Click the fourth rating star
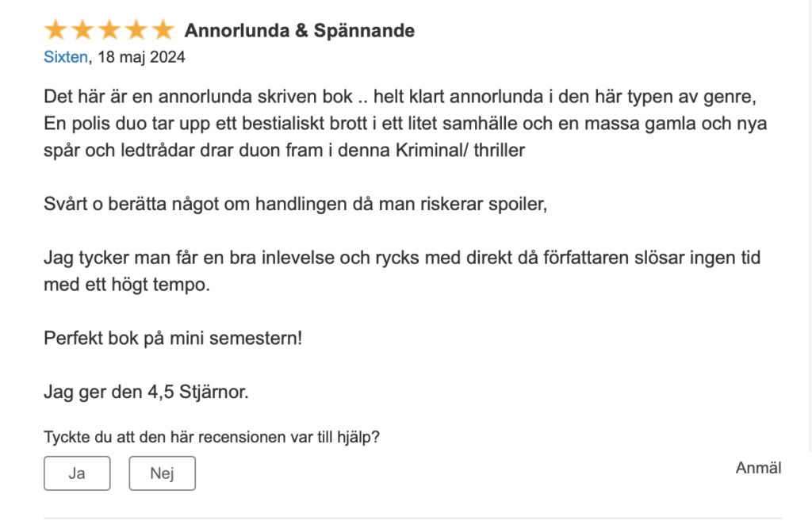The width and height of the screenshot is (812, 521). [x=136, y=30]
